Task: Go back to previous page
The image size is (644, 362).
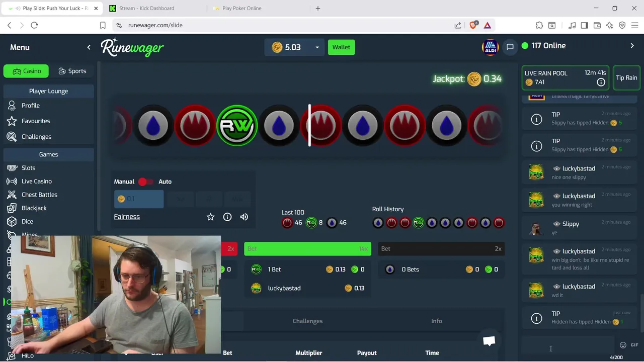Action: point(9,25)
